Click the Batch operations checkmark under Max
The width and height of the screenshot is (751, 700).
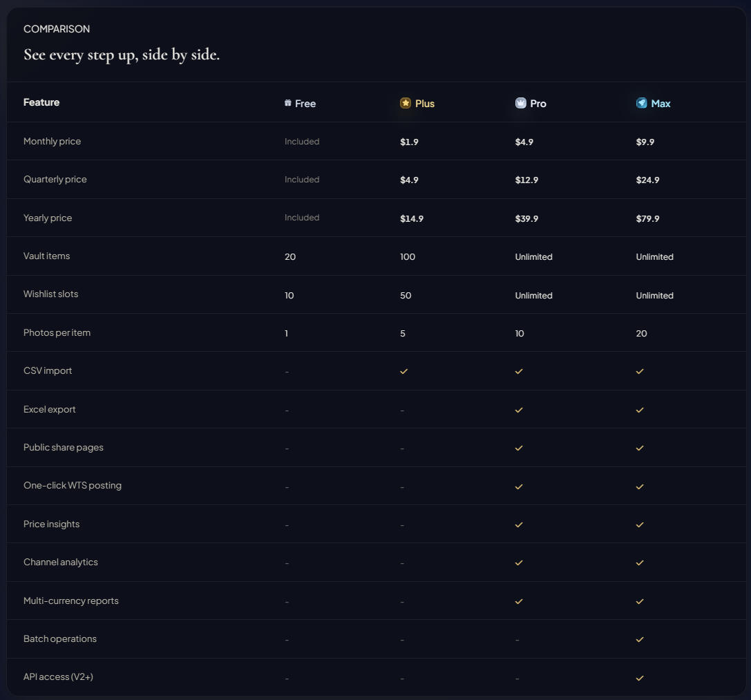[x=640, y=639]
